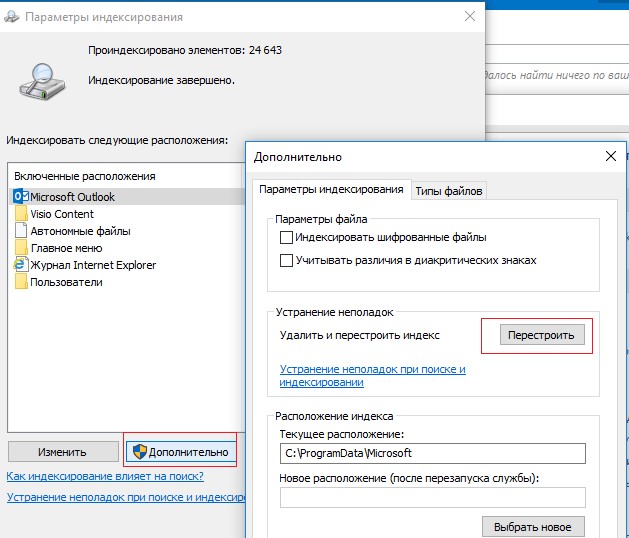629x538 pixels.
Task: Click the Текущее расположение path field
Action: 432,453
